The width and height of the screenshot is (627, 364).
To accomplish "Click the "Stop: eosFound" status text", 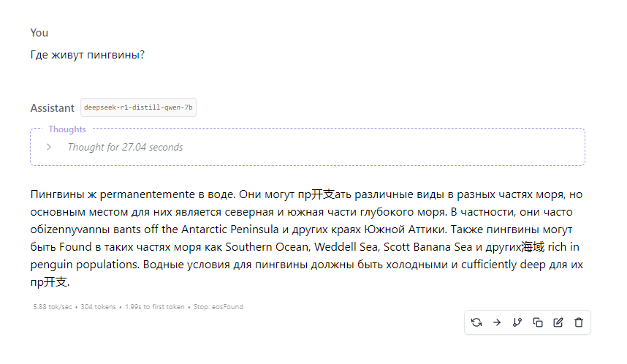I will (218, 307).
